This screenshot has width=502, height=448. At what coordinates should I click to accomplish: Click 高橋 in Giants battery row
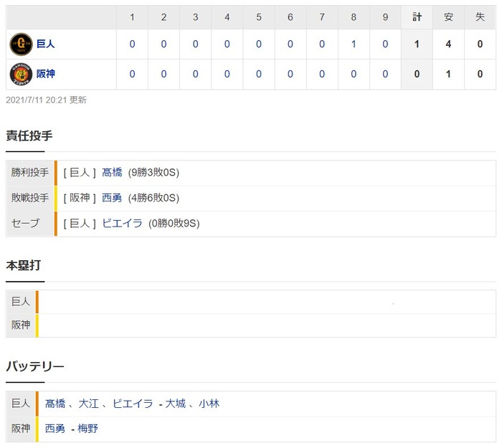pos(55,404)
